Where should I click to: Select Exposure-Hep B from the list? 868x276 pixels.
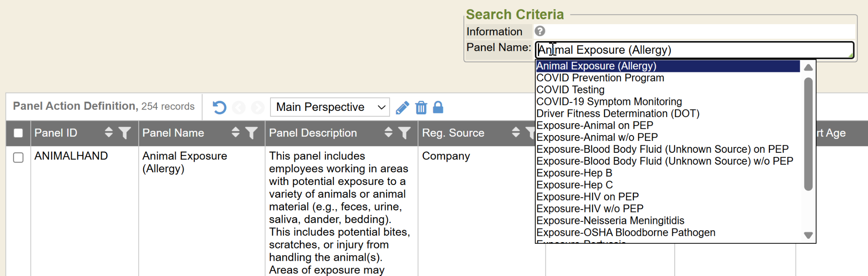[574, 173]
